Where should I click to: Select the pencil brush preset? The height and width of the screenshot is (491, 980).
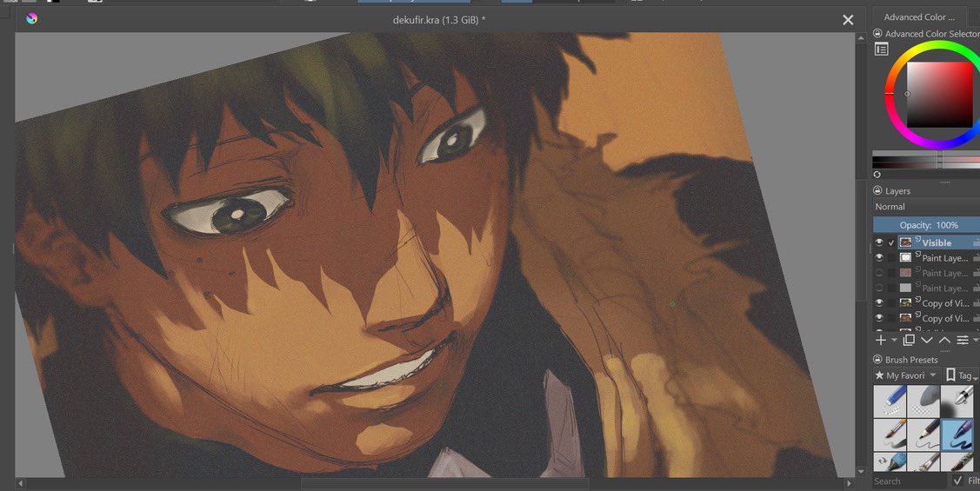pos(923,434)
